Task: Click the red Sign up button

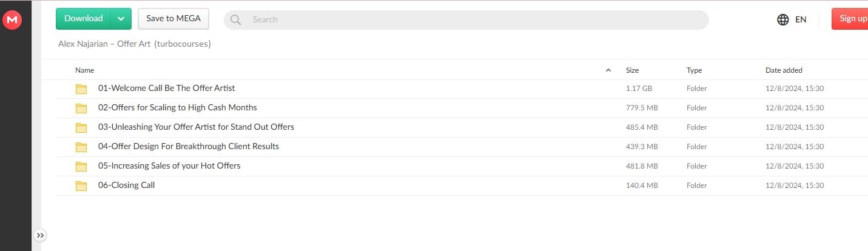Action: (x=851, y=19)
